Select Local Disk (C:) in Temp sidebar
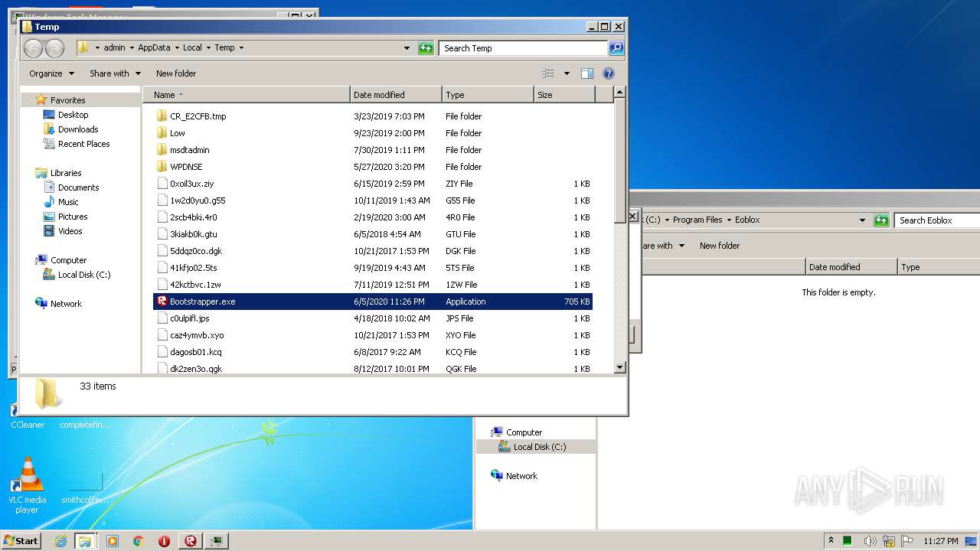 (84, 275)
